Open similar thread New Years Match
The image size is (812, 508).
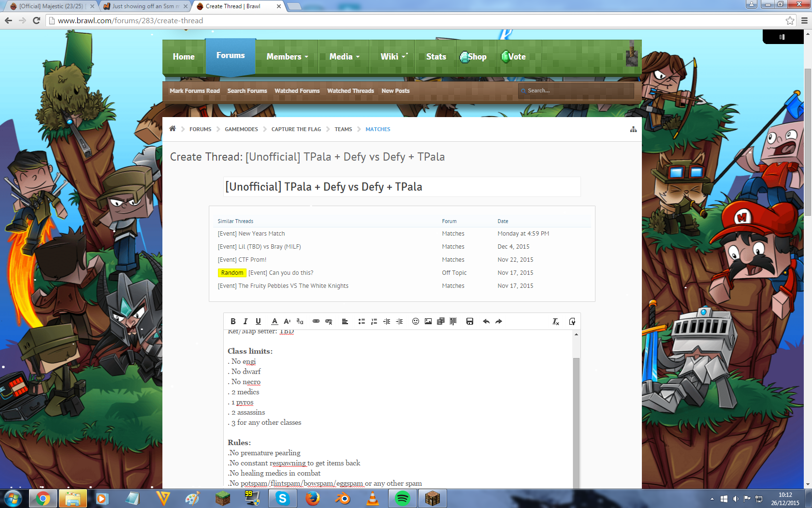point(251,234)
